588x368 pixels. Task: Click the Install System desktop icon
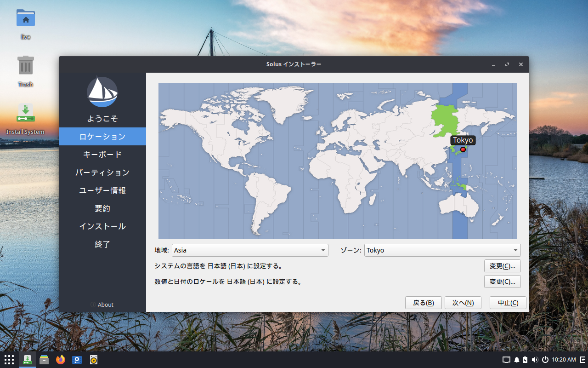click(26, 113)
